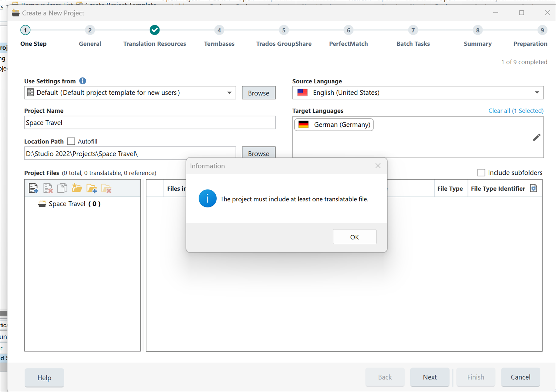This screenshot has width=556, height=392.
Task: Enable the Autofill checkbox
Action: [x=71, y=141]
